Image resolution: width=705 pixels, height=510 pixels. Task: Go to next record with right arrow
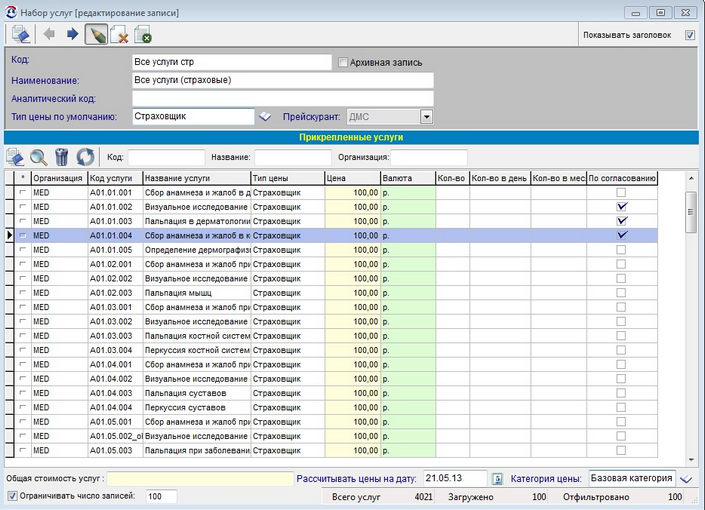coord(72,34)
